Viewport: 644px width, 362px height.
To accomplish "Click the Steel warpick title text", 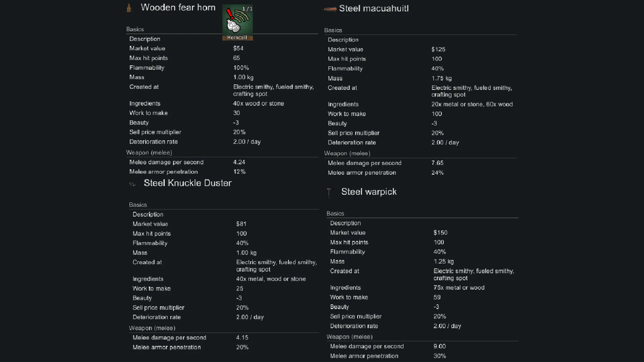I will [369, 192].
